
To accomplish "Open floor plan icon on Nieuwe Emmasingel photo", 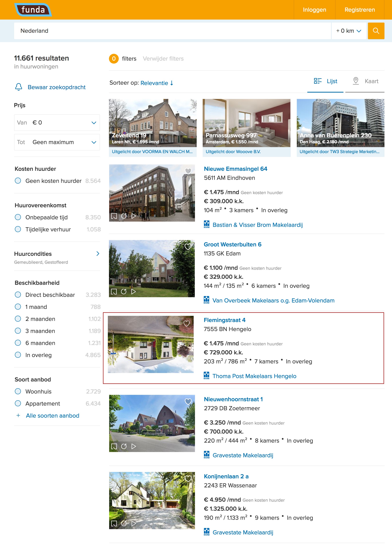I will point(114,216).
